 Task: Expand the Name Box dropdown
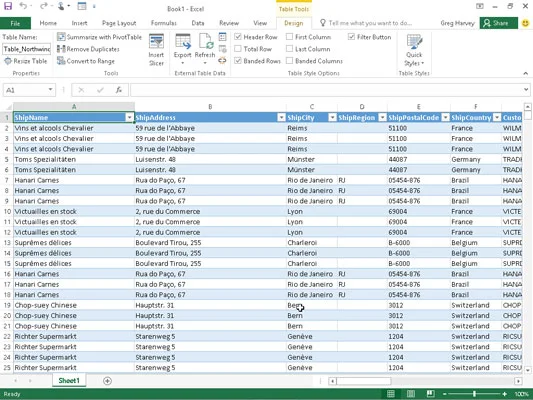coord(50,90)
